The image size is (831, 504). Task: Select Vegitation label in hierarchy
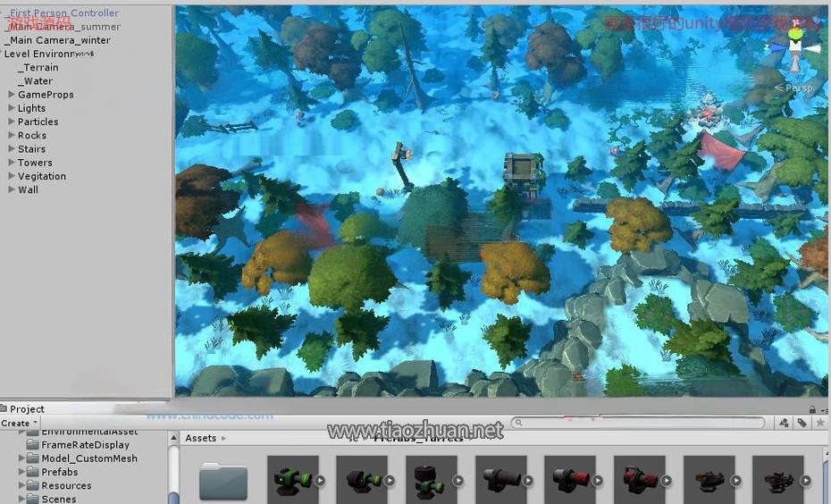pos(42,176)
